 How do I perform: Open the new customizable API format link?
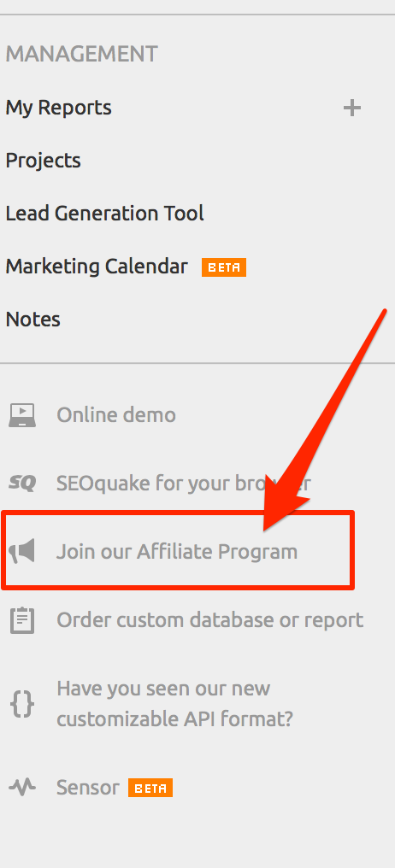(x=174, y=704)
